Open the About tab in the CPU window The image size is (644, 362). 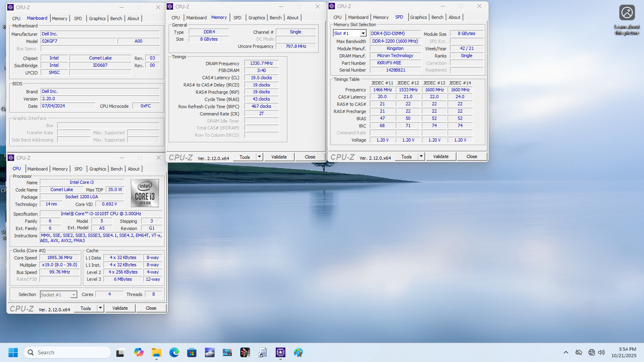[134, 169]
